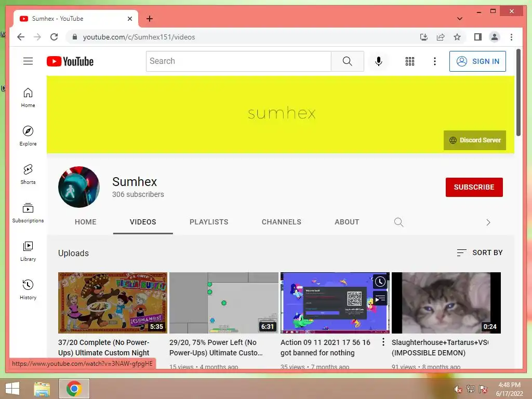Click the page vertical scrollbar
Screen dimensions: 532x399
(x=518, y=92)
